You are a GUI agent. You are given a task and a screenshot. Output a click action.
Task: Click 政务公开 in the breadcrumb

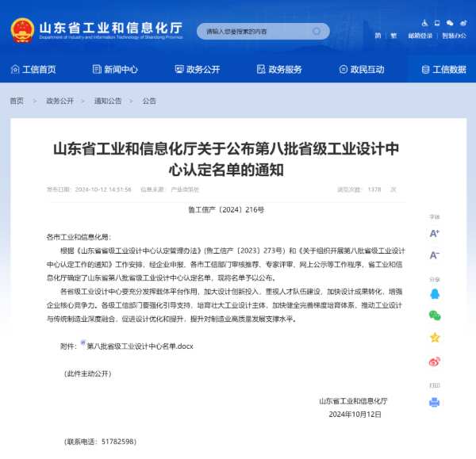pos(59,101)
